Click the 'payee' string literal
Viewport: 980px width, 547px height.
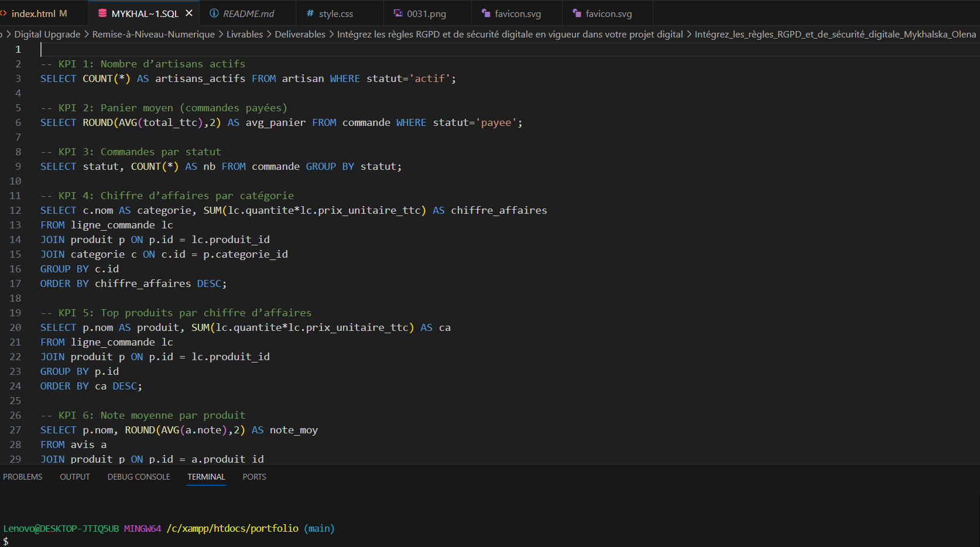pyautogui.click(x=496, y=122)
